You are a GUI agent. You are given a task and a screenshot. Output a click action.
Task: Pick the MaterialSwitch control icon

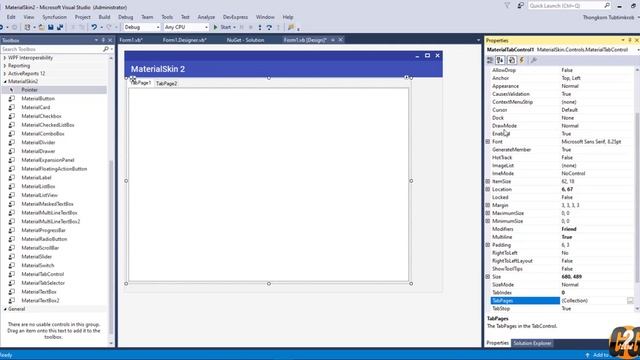[x=12, y=265]
